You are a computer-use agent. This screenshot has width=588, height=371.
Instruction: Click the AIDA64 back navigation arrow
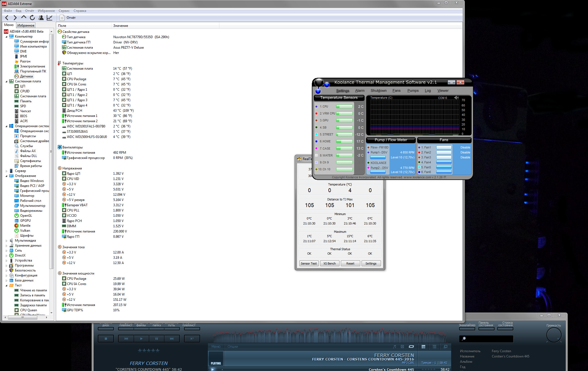click(7, 18)
